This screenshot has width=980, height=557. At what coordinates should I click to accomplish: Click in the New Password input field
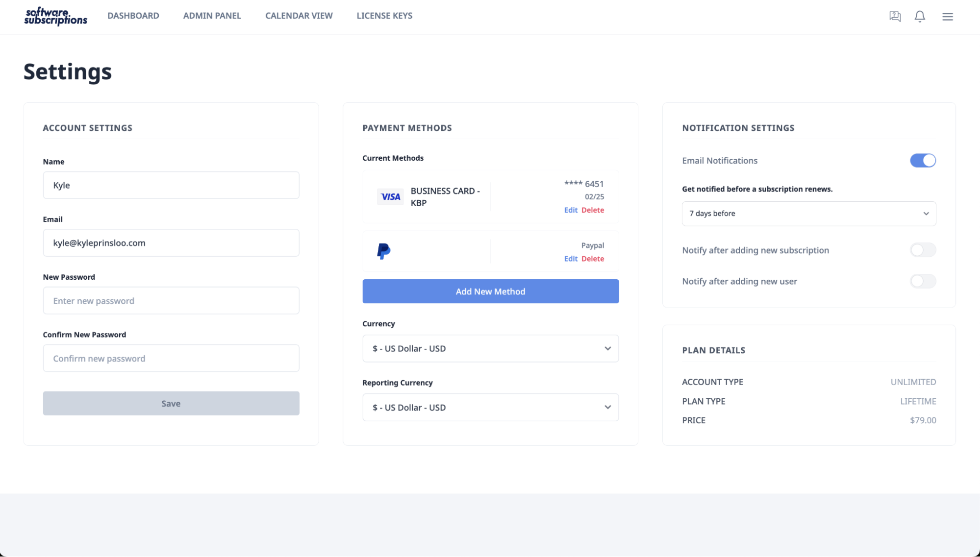click(171, 301)
